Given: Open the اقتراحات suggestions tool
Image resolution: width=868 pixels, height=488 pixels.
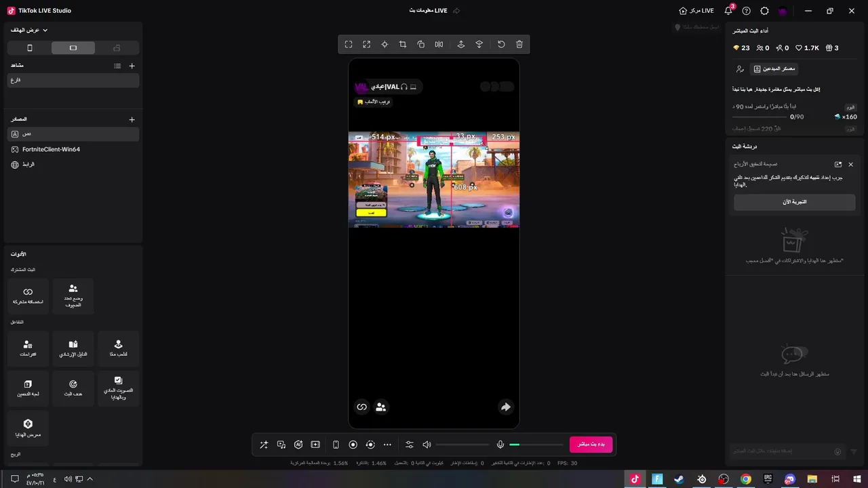Looking at the screenshot, I should (x=28, y=349).
